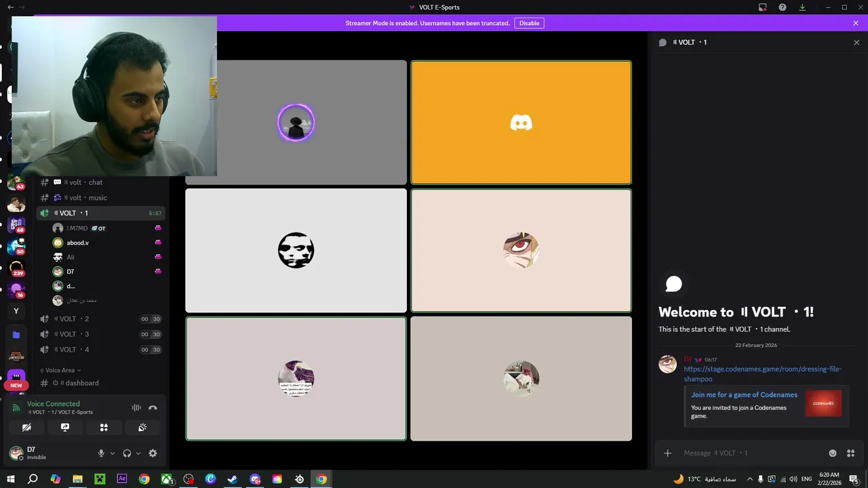Open the taskbar volume control

[793, 479]
